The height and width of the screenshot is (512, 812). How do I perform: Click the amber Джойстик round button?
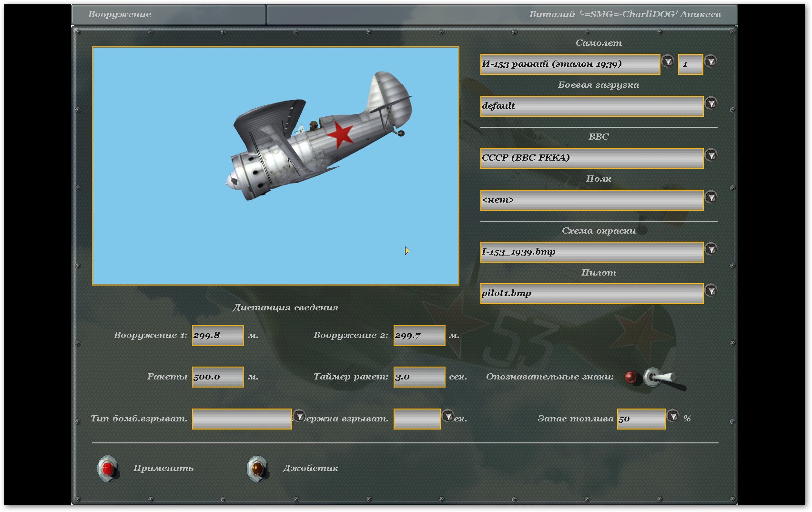tap(257, 468)
